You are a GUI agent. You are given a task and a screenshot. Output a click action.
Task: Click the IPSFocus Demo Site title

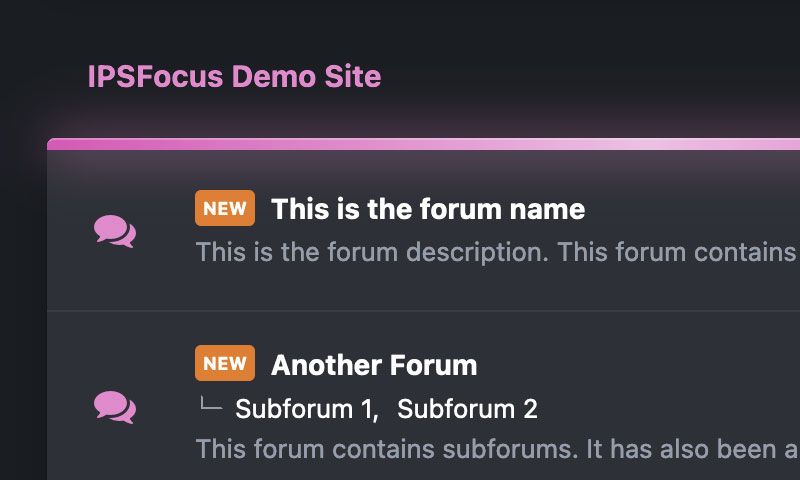click(x=234, y=77)
